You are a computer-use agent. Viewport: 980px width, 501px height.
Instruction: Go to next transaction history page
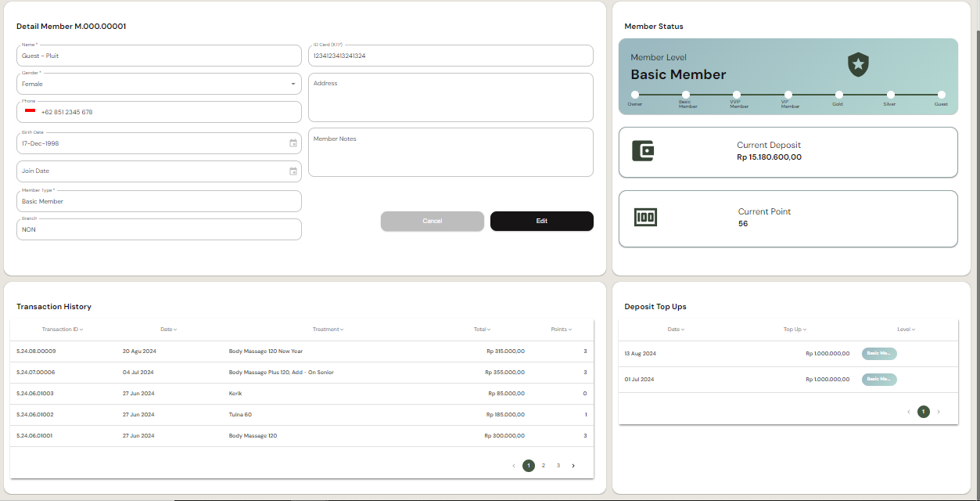(573, 466)
